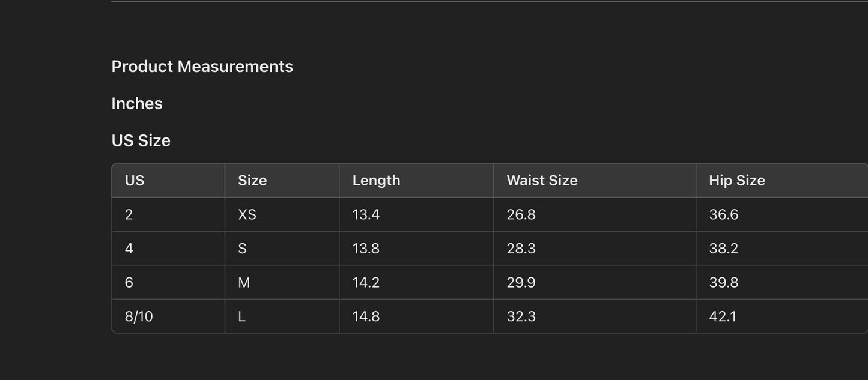This screenshot has height=380, width=868.
Task: Click the 14.8 length cell
Action: click(x=366, y=316)
